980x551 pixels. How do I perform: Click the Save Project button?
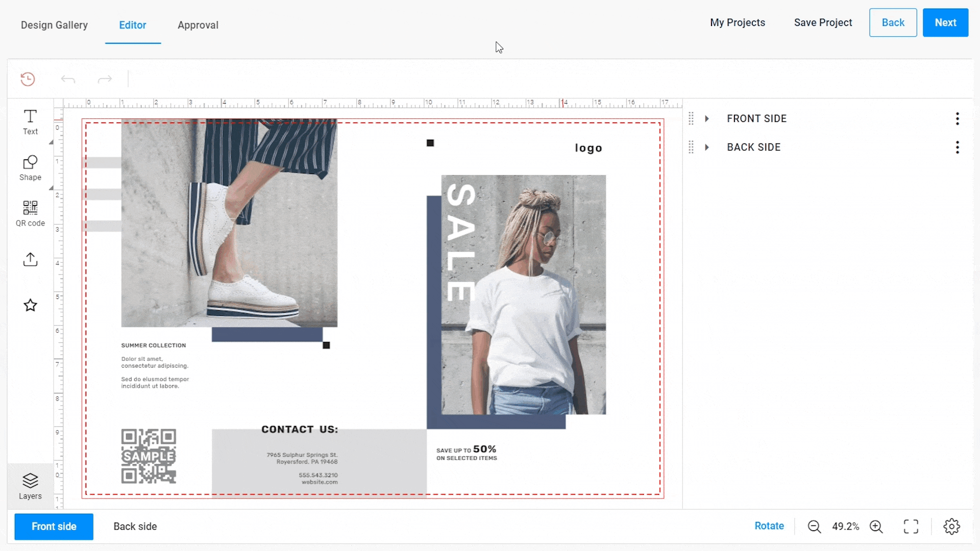click(x=823, y=22)
